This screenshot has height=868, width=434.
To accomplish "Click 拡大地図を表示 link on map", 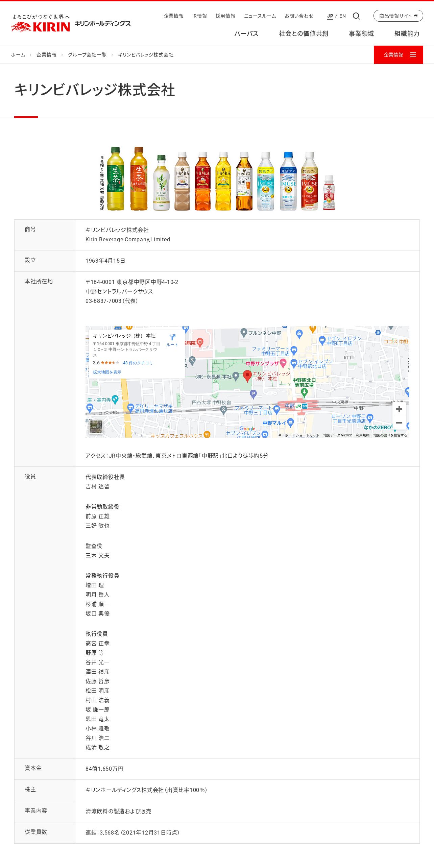I will [x=107, y=372].
